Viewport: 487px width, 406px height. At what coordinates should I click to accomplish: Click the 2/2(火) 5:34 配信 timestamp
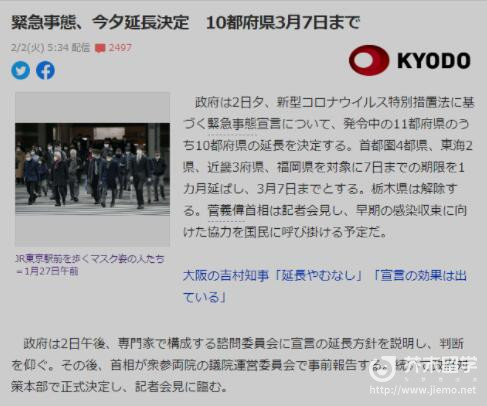click(x=50, y=48)
